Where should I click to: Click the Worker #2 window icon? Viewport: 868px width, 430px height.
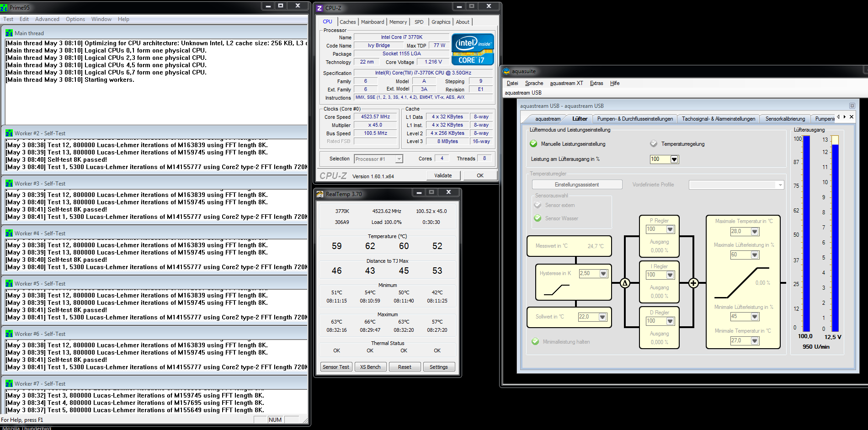[9, 133]
